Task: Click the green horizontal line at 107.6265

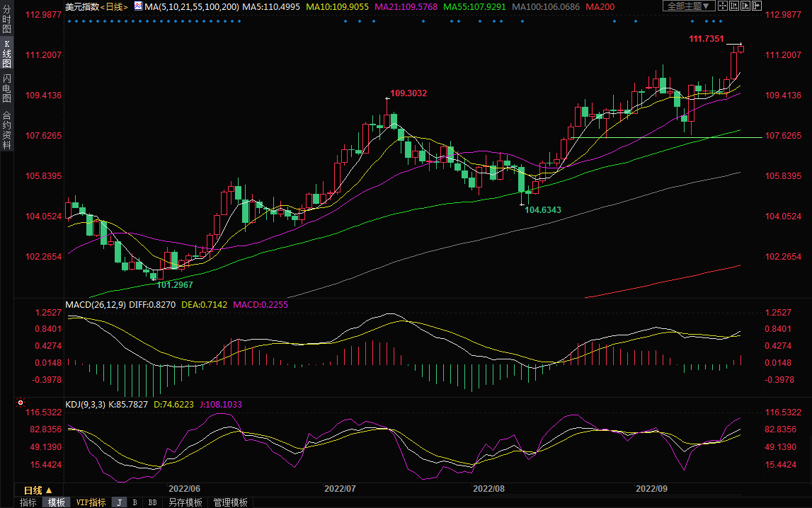Action: coord(673,137)
